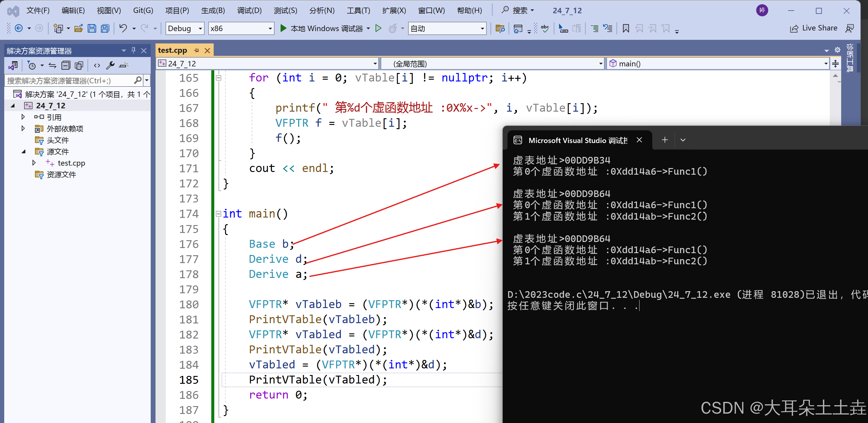The width and height of the screenshot is (868, 423).
Task: Click the editor settings gear icon
Action: (x=837, y=50)
